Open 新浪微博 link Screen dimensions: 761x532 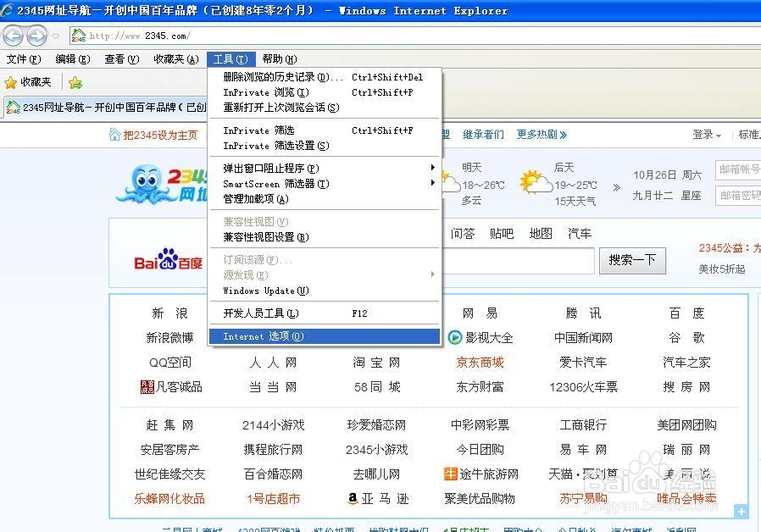point(169,337)
